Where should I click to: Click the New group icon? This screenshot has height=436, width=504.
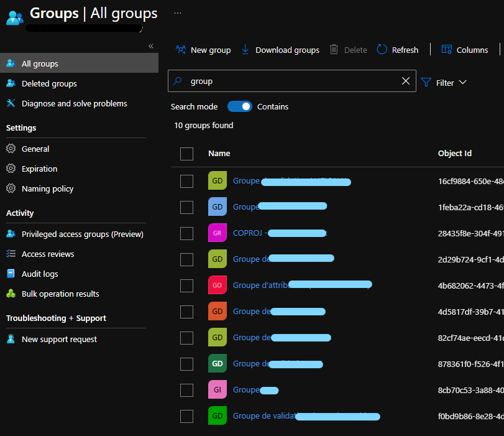[x=181, y=50]
